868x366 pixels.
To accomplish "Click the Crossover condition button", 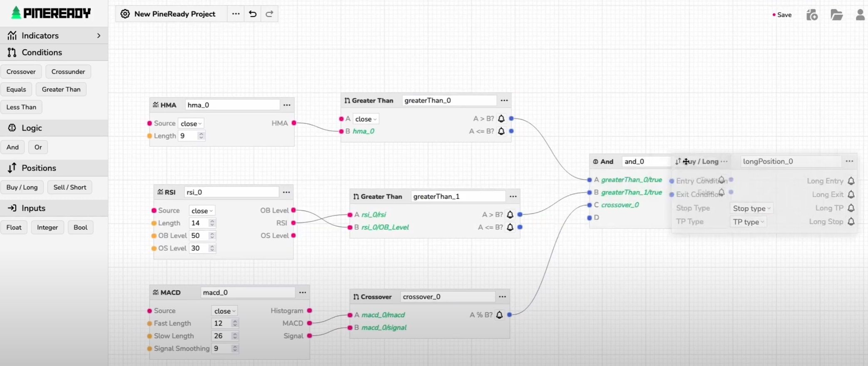I will (x=21, y=72).
